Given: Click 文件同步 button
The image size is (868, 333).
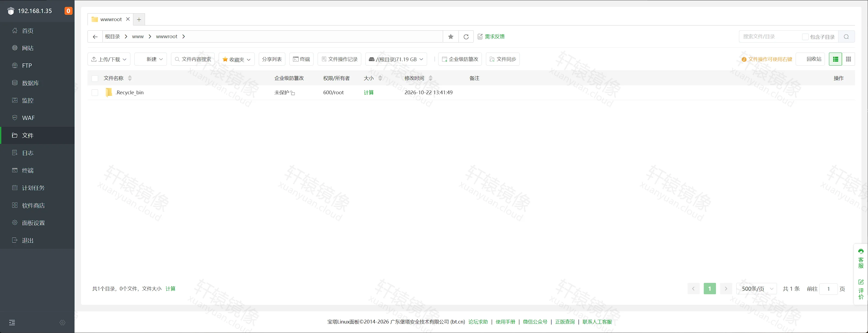Looking at the screenshot, I should 502,59.
